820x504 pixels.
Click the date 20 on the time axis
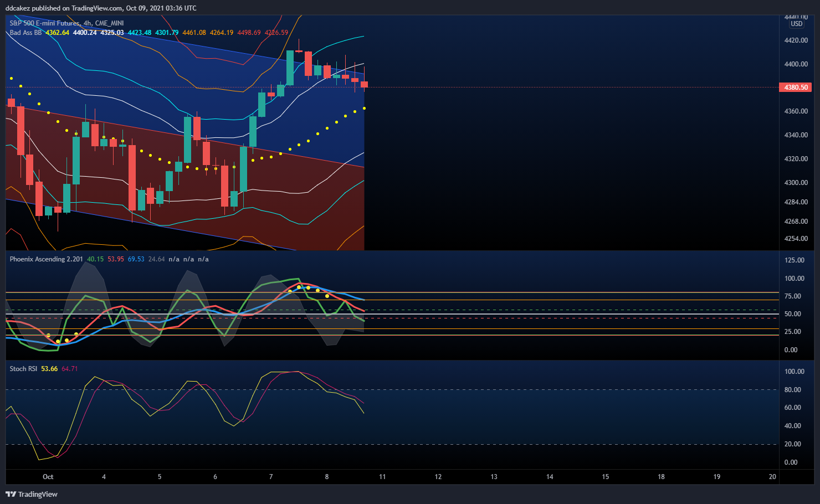coord(772,477)
